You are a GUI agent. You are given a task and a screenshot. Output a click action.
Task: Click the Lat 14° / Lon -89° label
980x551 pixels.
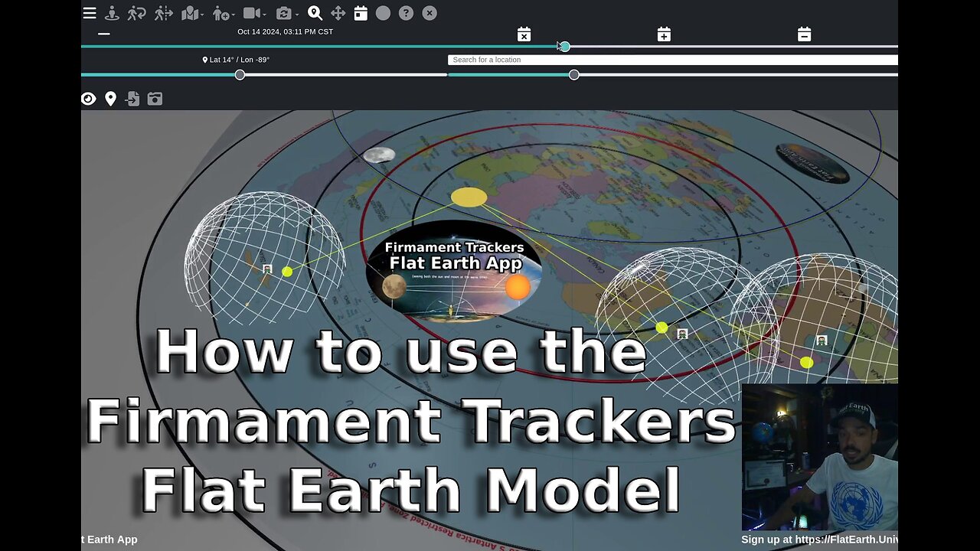point(236,60)
